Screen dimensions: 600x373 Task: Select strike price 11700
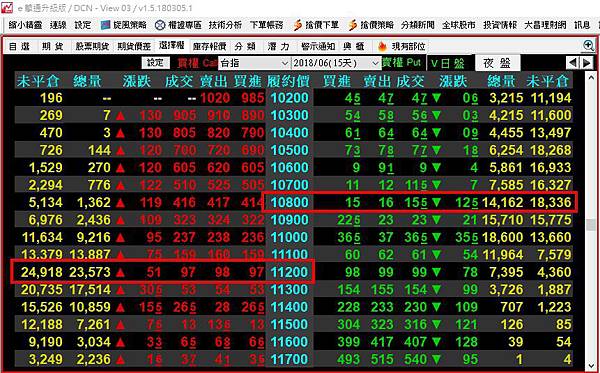coord(289,359)
